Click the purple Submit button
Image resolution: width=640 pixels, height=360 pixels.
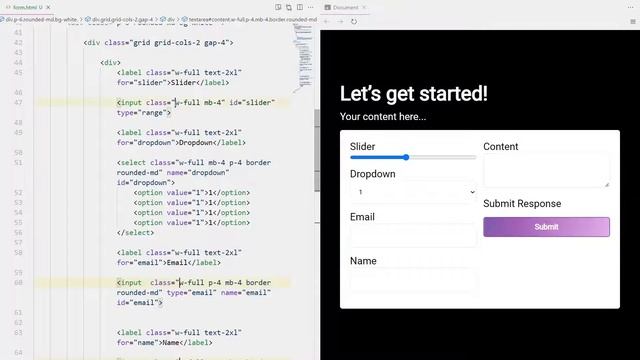pyautogui.click(x=547, y=227)
